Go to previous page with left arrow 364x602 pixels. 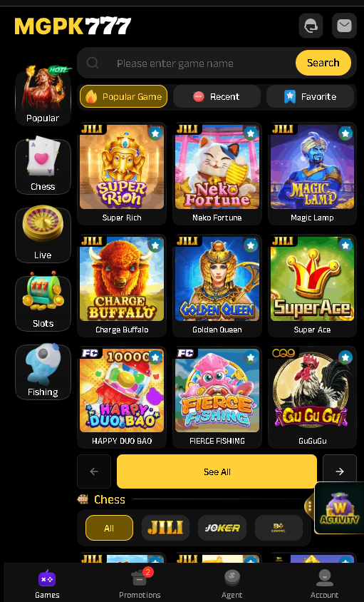tap(94, 471)
